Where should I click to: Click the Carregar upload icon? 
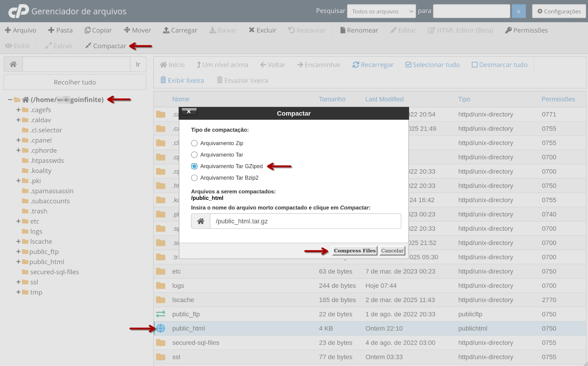tap(166, 30)
